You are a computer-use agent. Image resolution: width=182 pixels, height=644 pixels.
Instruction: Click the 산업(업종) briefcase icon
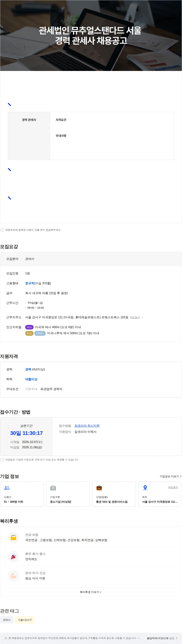(99, 488)
